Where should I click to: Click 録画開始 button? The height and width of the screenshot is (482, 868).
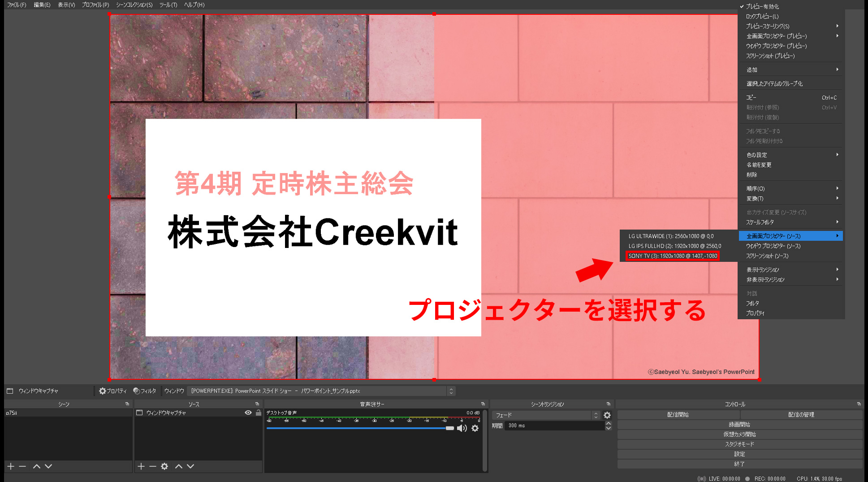[x=740, y=425]
